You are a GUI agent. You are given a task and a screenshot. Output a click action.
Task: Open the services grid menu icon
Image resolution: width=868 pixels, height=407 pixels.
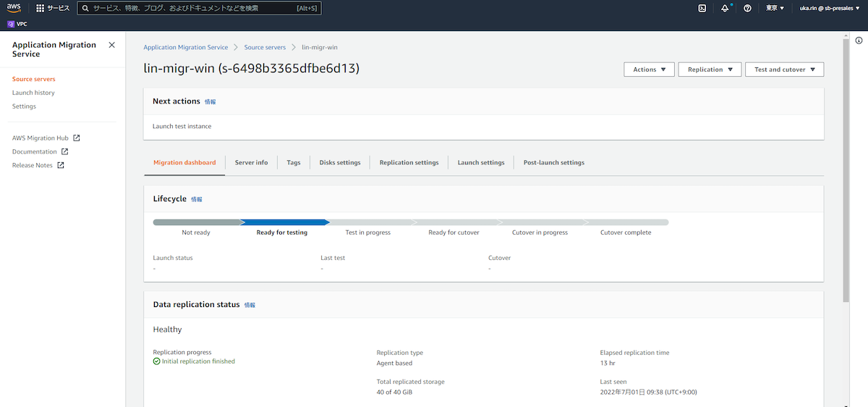pos(41,8)
